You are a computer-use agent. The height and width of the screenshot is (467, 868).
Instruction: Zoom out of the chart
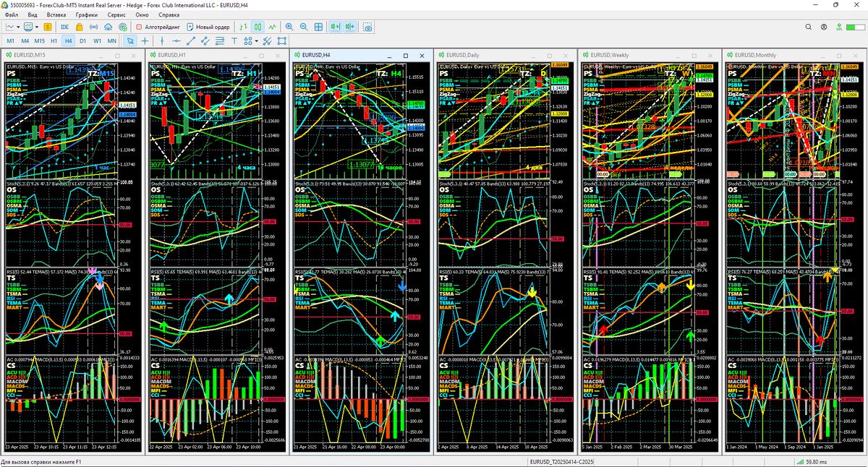304,27
